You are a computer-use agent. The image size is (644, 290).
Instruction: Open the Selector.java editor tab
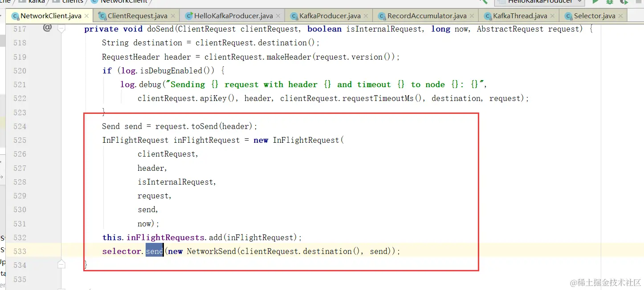pos(594,16)
